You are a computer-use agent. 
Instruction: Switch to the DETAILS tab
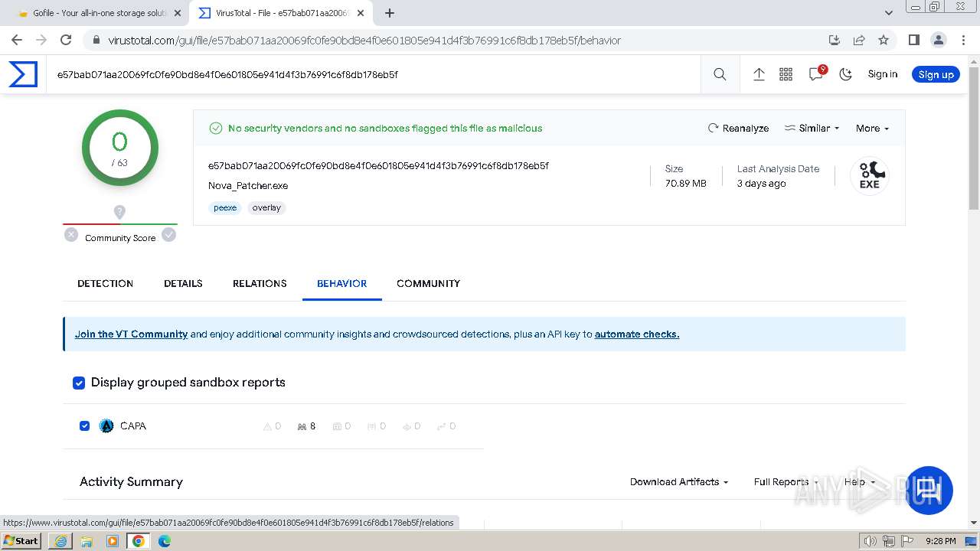click(x=183, y=283)
